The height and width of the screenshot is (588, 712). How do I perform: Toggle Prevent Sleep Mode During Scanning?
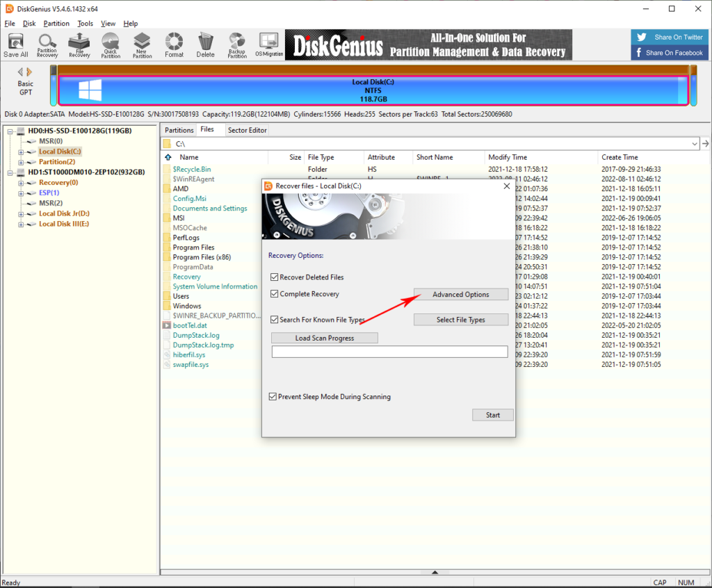pyautogui.click(x=273, y=396)
